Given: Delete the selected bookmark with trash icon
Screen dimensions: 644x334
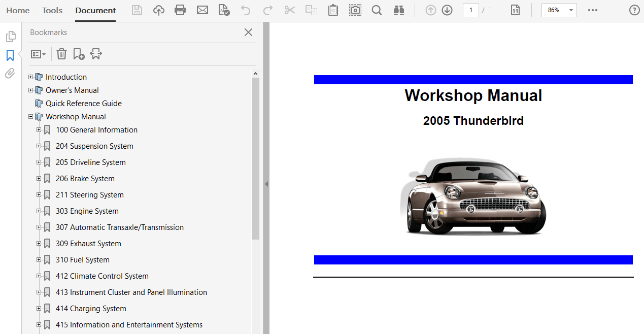Looking at the screenshot, I should tap(61, 54).
